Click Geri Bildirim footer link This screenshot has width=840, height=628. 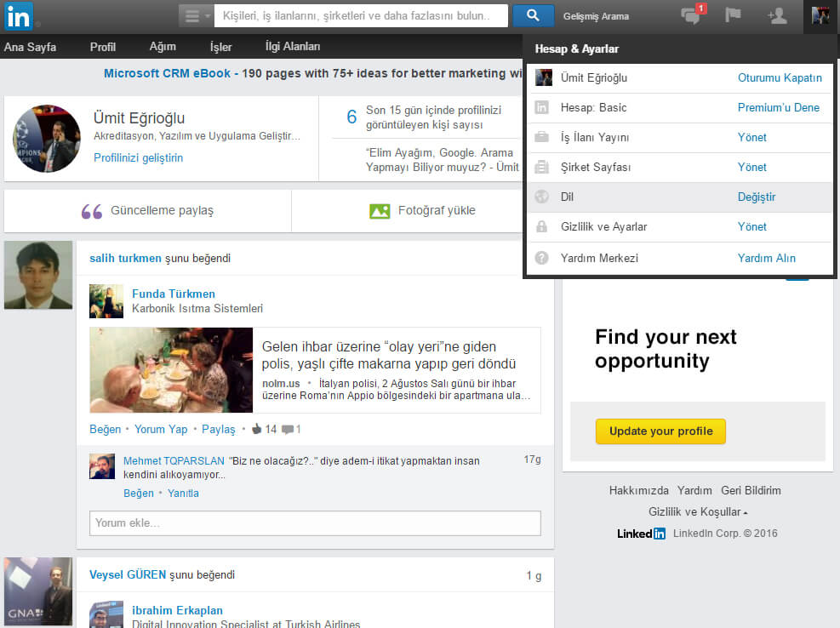[751, 490]
